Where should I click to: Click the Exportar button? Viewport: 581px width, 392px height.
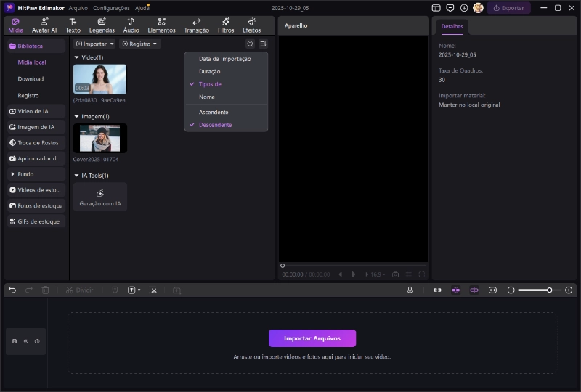pos(508,8)
